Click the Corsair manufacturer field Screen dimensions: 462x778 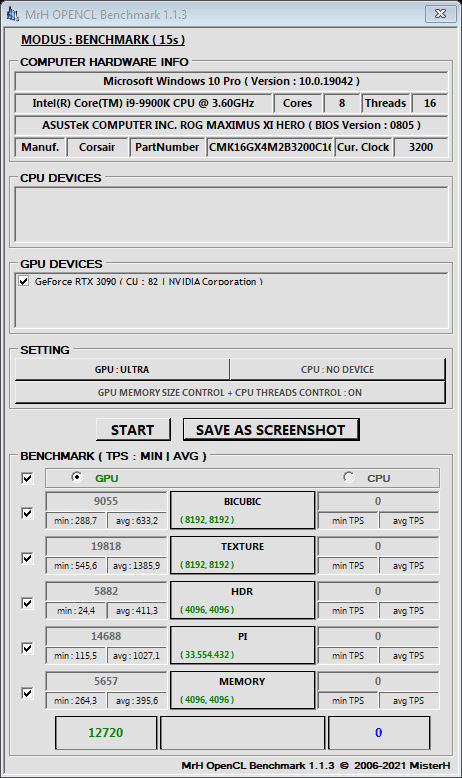(97, 147)
